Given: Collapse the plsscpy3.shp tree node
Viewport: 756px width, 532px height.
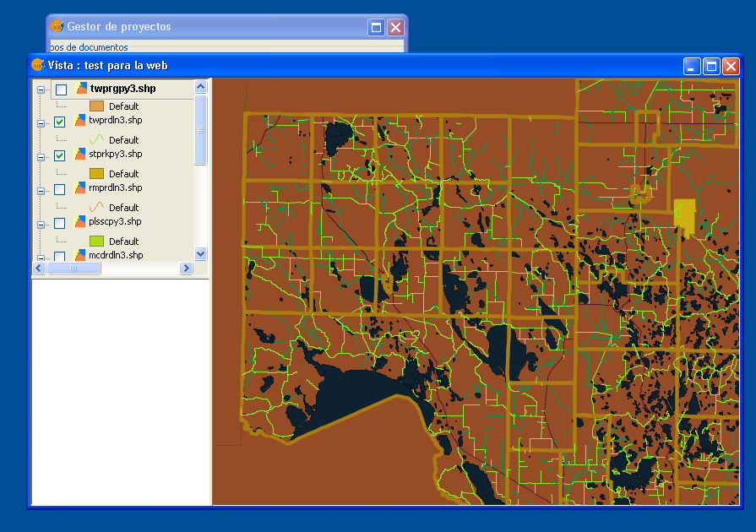Looking at the screenshot, I should pyautogui.click(x=41, y=225).
